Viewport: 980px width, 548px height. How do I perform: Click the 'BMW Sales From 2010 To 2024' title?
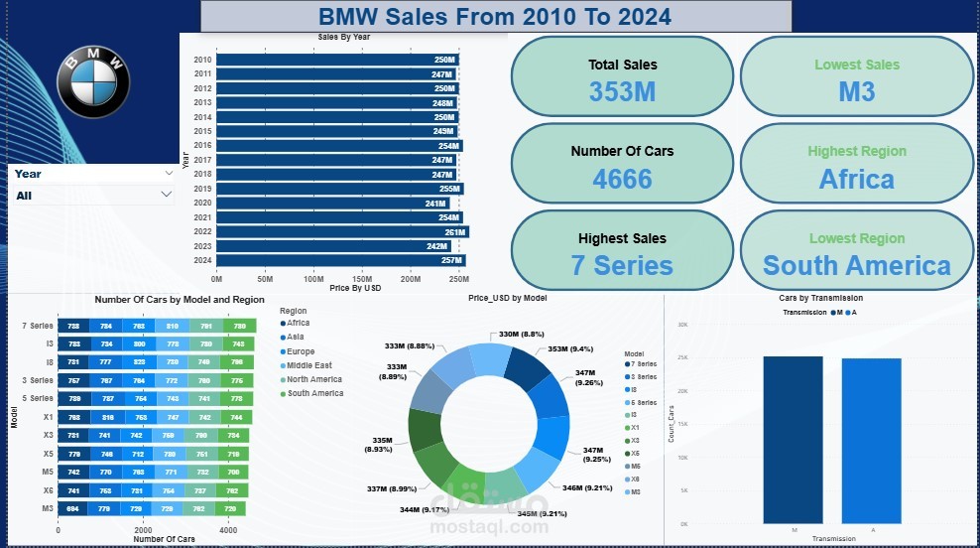click(x=495, y=16)
